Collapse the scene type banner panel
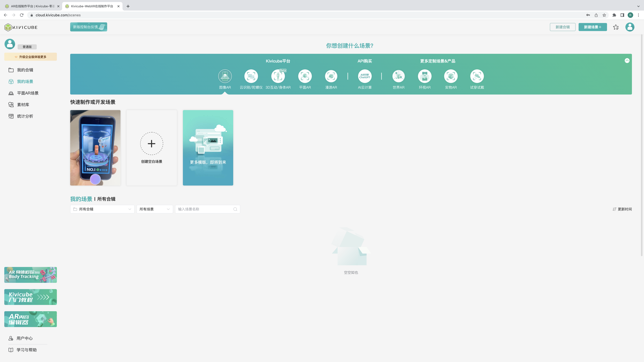This screenshot has height=362, width=644. [627, 61]
